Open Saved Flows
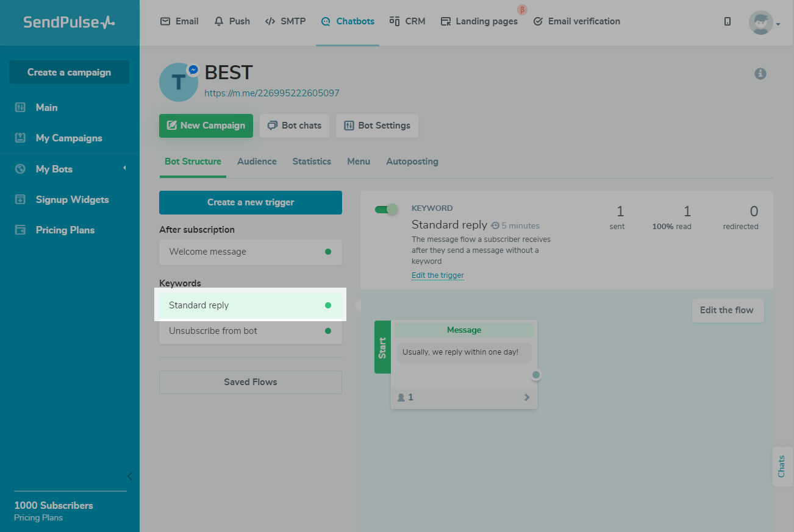 [x=251, y=382]
